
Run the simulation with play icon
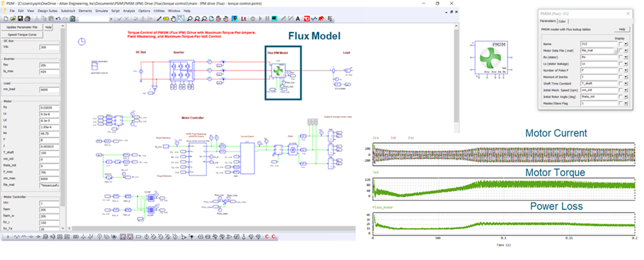pyautogui.click(x=261, y=18)
